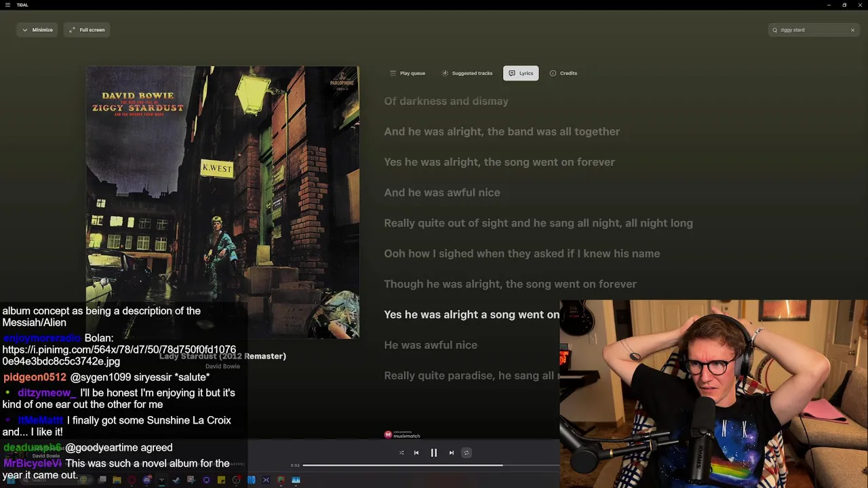868x488 pixels.
Task: Open the Musixmatch lyrics provider logo
Action: (402, 434)
